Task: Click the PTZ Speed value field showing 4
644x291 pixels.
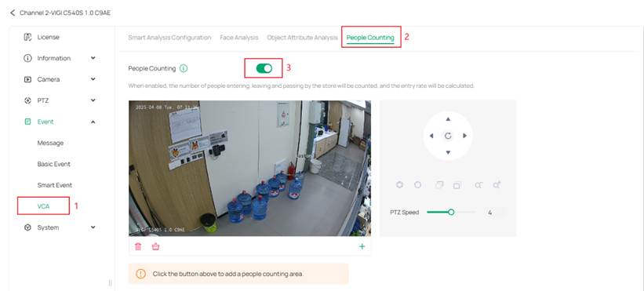Action: [x=490, y=213]
